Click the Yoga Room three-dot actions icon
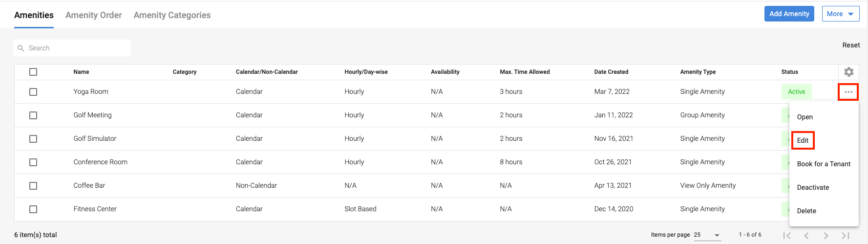The width and height of the screenshot is (868, 244). (848, 92)
